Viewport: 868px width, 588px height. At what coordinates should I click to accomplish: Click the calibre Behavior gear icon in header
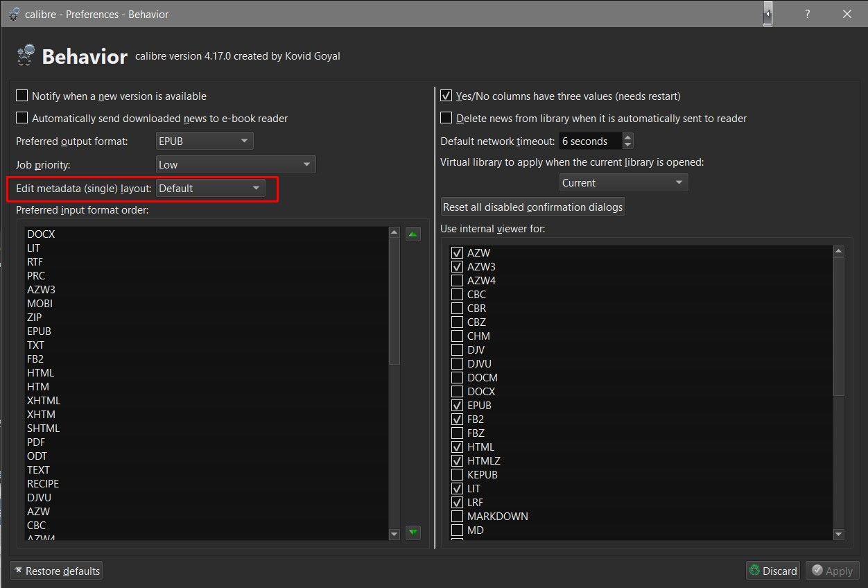pyautogui.click(x=26, y=55)
